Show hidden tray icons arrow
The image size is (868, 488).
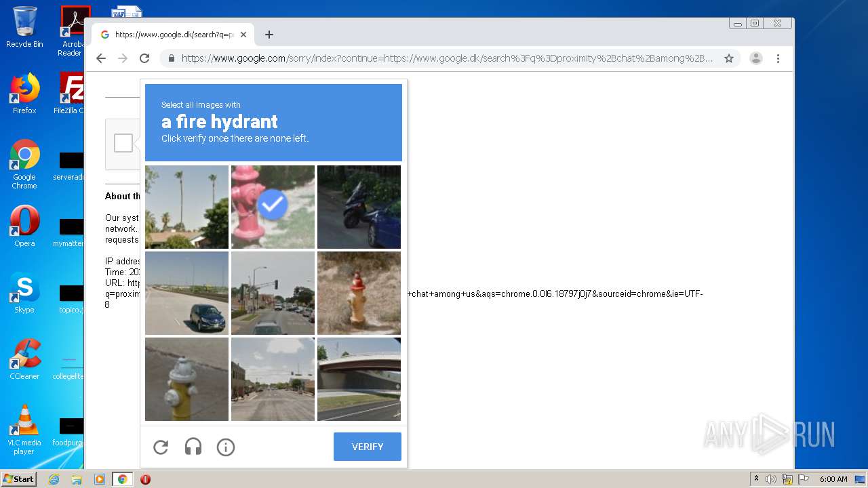756,479
